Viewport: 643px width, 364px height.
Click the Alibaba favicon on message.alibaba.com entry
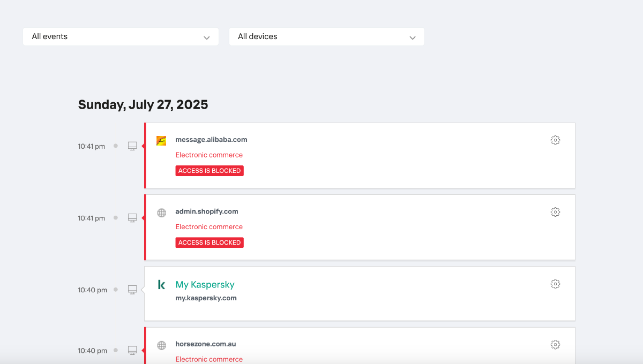coord(161,140)
